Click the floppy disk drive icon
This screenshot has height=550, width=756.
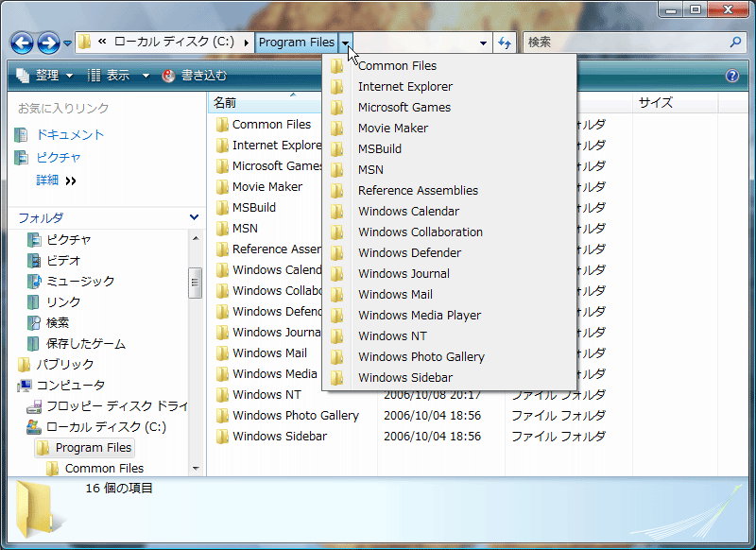pyautogui.click(x=34, y=406)
